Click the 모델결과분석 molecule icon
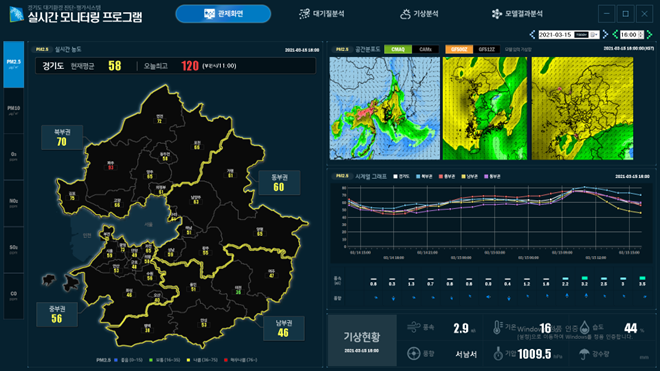The image size is (662, 373). pyautogui.click(x=496, y=14)
